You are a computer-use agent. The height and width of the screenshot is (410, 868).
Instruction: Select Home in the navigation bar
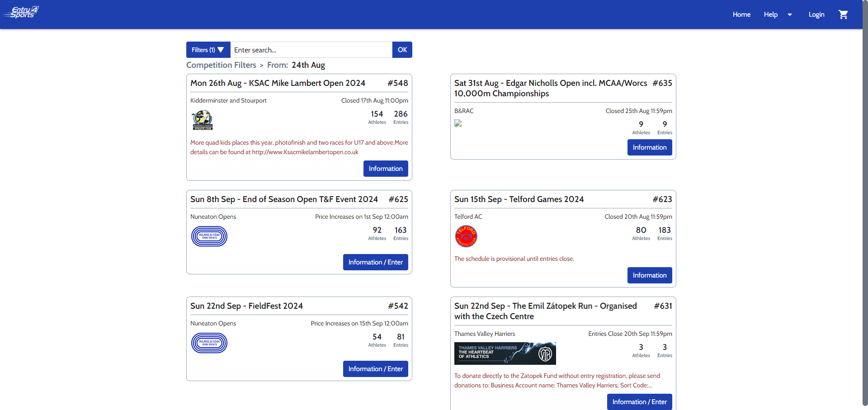click(x=741, y=14)
